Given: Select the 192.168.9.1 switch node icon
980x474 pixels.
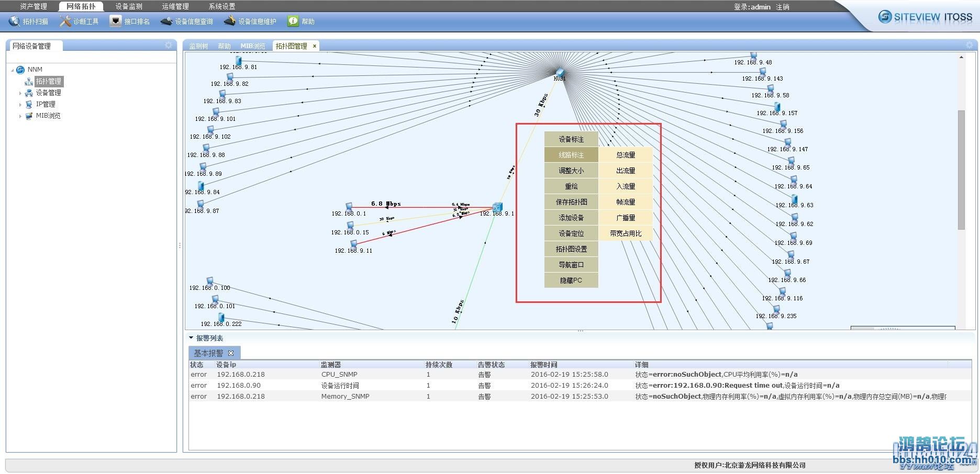Looking at the screenshot, I should 497,207.
